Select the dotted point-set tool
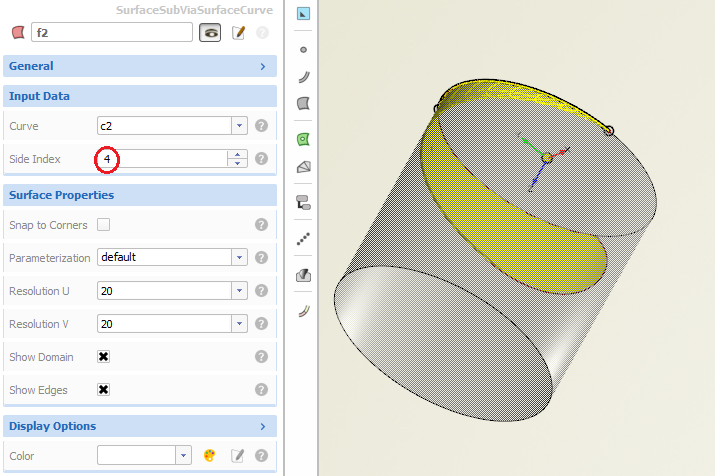The height and width of the screenshot is (476, 715). click(x=303, y=238)
